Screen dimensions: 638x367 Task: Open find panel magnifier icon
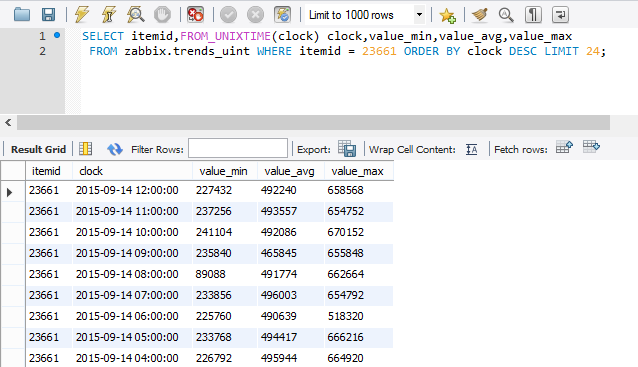[x=506, y=15]
